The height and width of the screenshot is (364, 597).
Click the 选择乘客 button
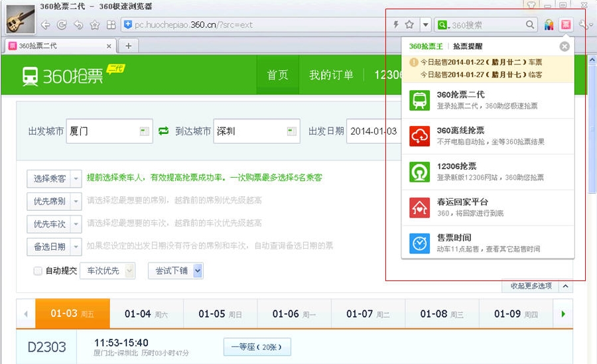click(49, 178)
